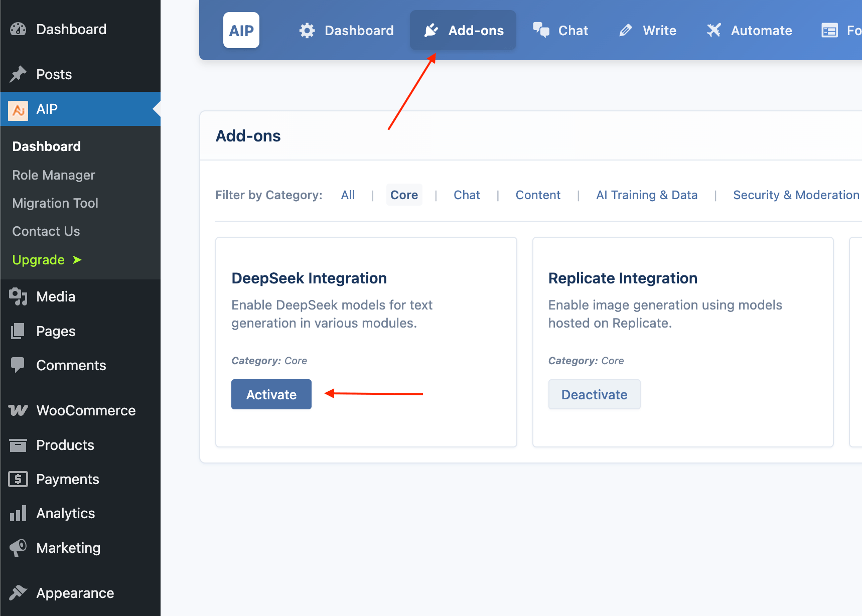Switch to the Chat header tab
This screenshot has height=616, width=862.
click(560, 31)
